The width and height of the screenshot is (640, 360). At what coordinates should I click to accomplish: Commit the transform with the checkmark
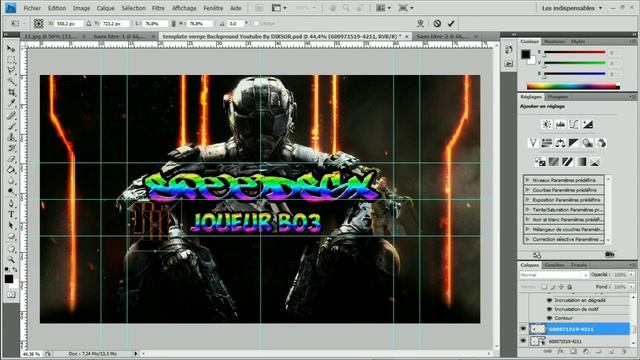click(451, 24)
